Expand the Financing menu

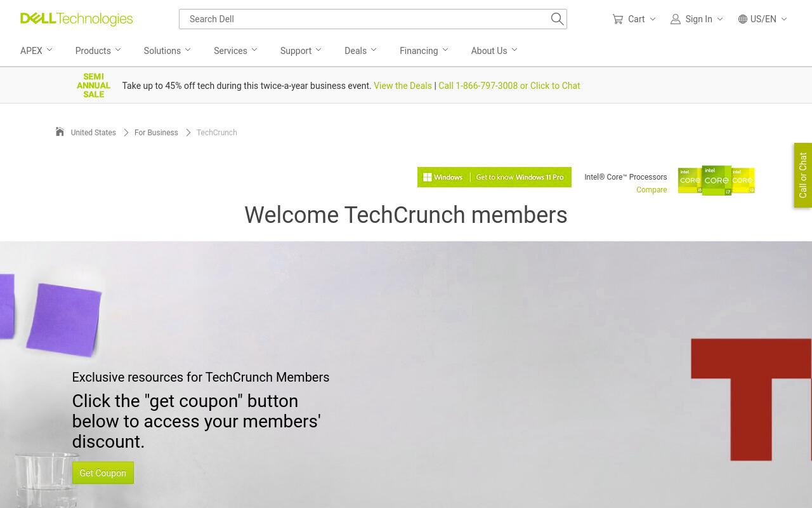click(424, 51)
